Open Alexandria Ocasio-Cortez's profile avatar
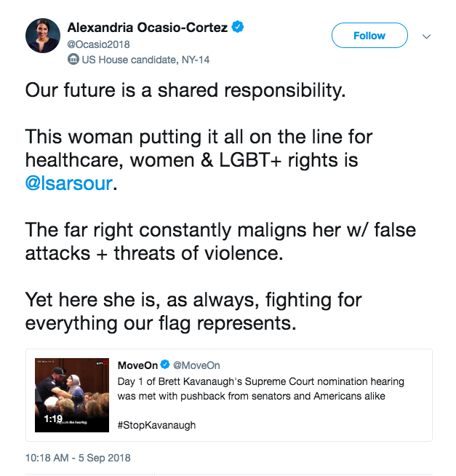The width and height of the screenshot is (456, 476). click(x=44, y=36)
